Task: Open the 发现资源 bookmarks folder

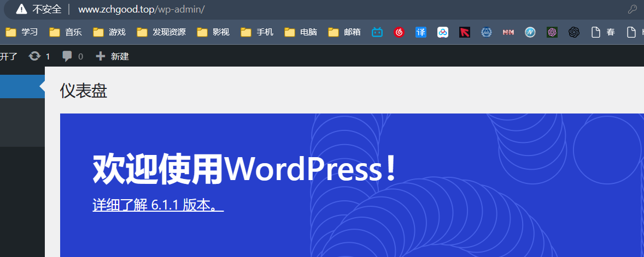Action: (x=161, y=32)
